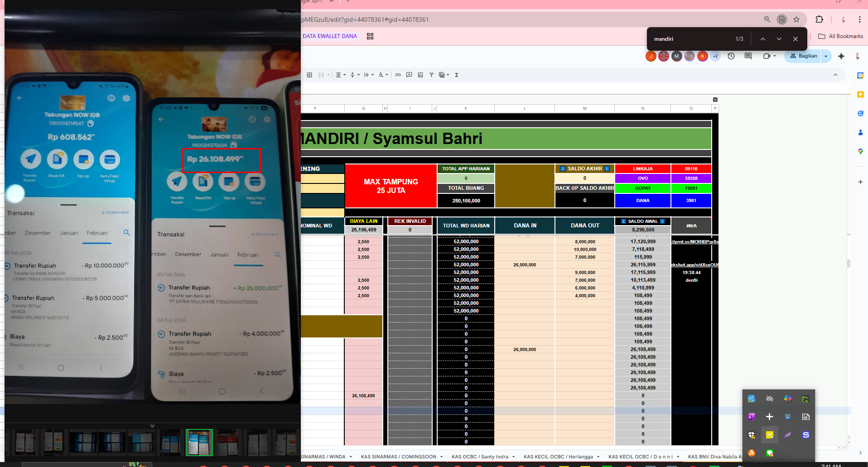The height and width of the screenshot is (467, 868).
Task: Insert a chart from the toolbar
Action: click(x=420, y=75)
